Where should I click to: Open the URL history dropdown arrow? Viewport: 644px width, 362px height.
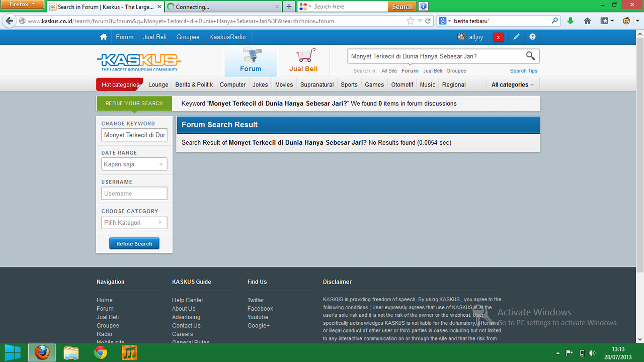420,21
